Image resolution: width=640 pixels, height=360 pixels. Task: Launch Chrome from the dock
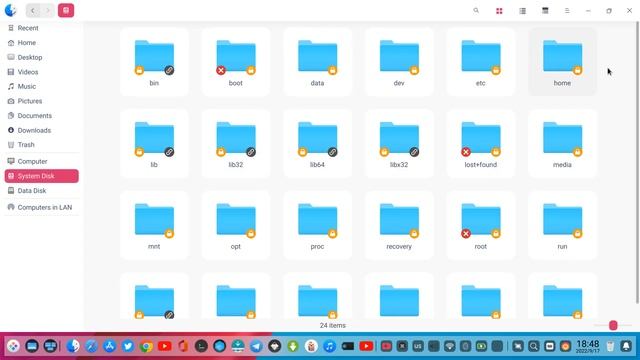point(146,346)
